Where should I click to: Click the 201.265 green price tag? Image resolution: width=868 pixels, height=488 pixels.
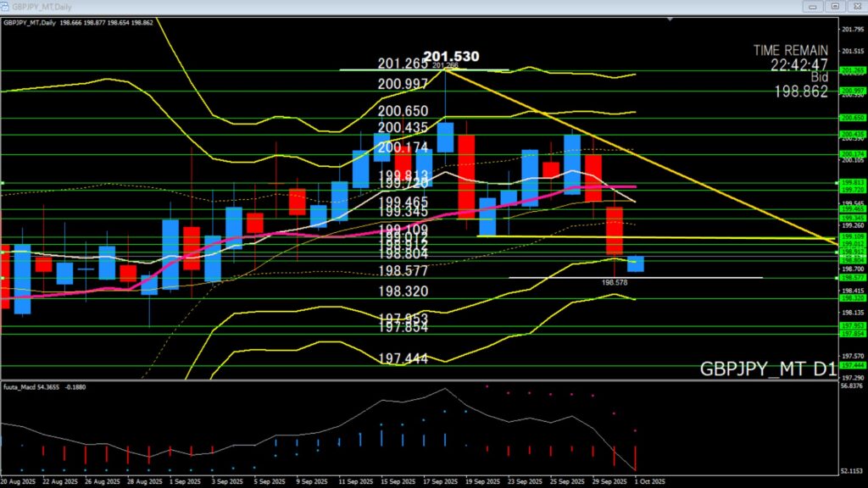[x=851, y=70]
